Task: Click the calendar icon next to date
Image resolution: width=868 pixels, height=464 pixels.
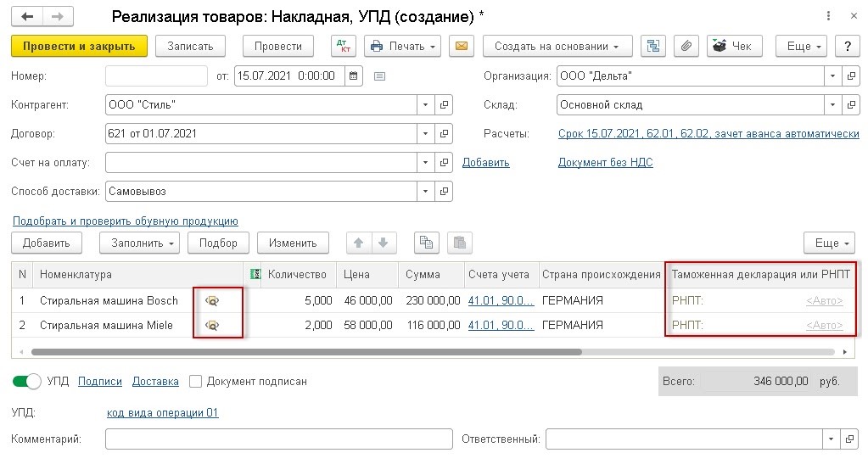Action: (354, 76)
